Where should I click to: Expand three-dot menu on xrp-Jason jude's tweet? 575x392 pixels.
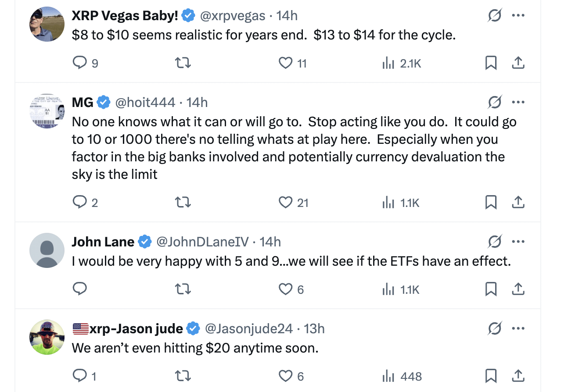tap(518, 328)
